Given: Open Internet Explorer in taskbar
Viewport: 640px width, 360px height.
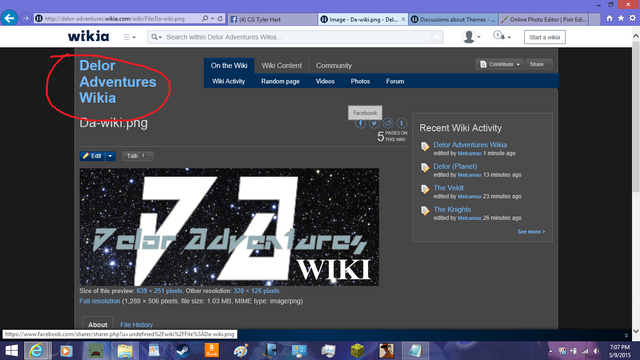Looking at the screenshot, I should click(x=36, y=351).
